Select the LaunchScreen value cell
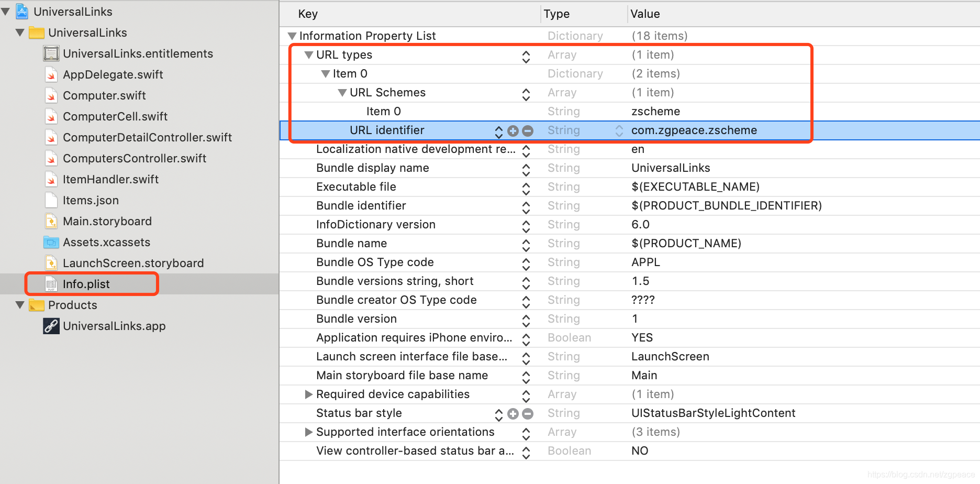 click(670, 357)
